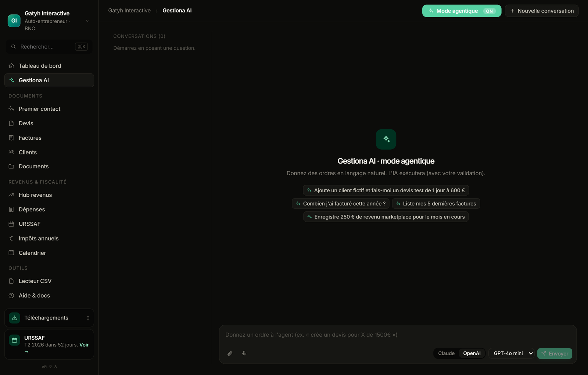Viewport: 588px width, 375px height.
Task: Open the Clients list
Action: (49, 152)
